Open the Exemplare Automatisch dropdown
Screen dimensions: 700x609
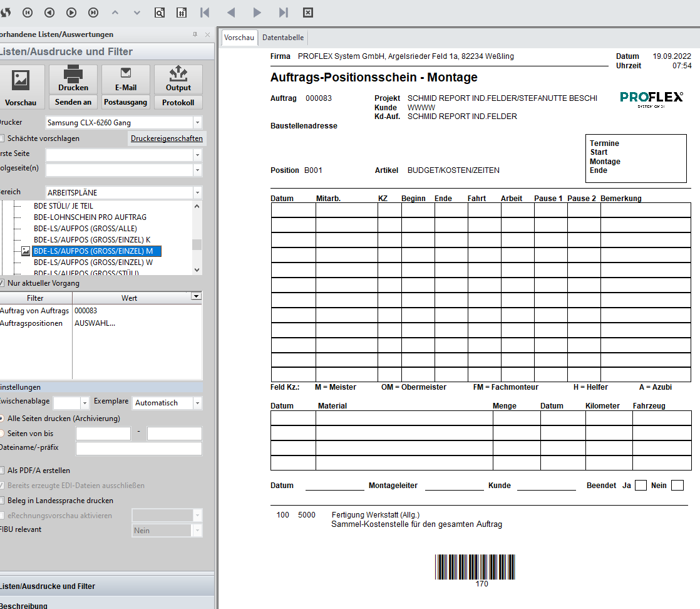coord(198,403)
